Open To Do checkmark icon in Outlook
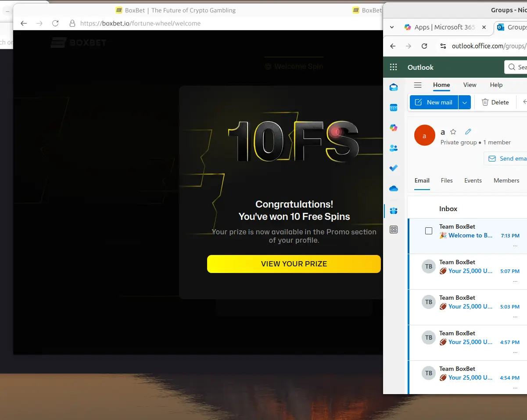Viewport: 527px width, 420px height. [394, 168]
